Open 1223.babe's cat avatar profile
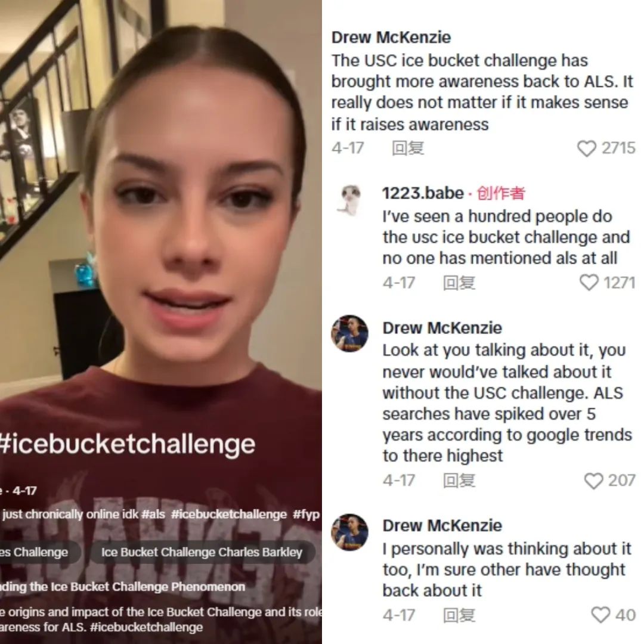 click(x=349, y=200)
